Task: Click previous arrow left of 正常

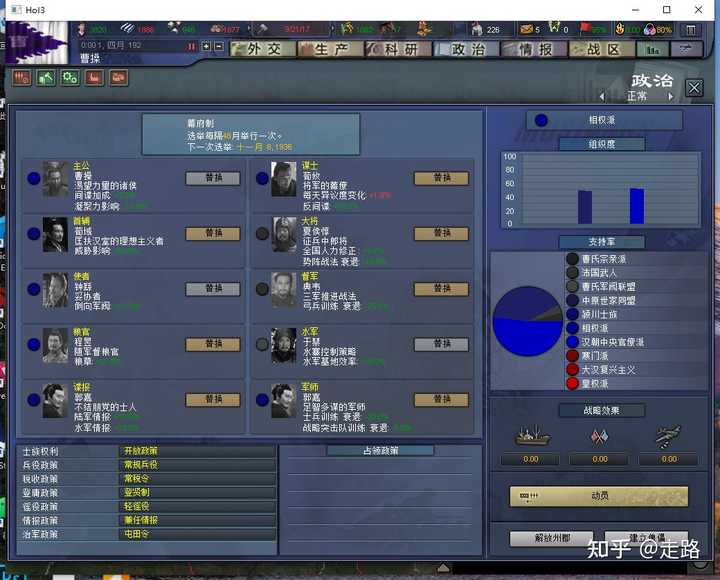Action: (602, 96)
